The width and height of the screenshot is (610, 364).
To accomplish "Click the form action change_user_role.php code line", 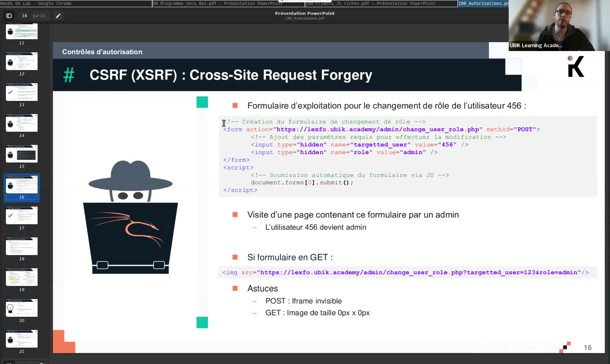I will click(x=382, y=129).
